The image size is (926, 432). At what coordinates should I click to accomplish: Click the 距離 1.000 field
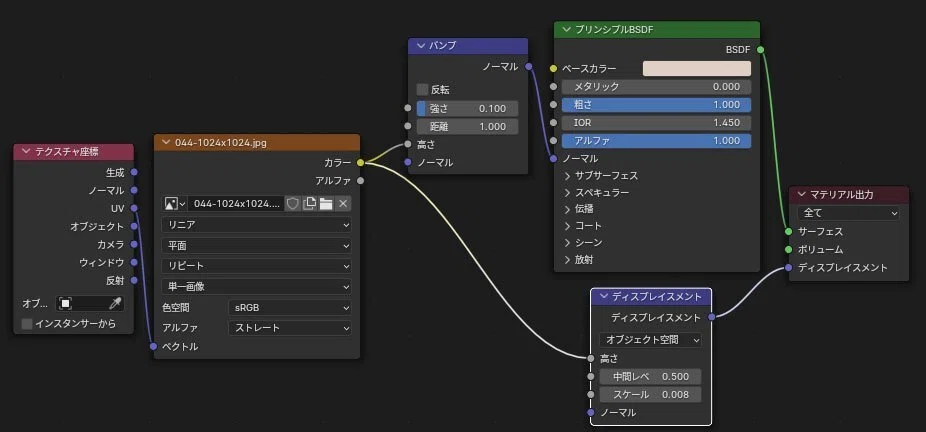[467, 126]
